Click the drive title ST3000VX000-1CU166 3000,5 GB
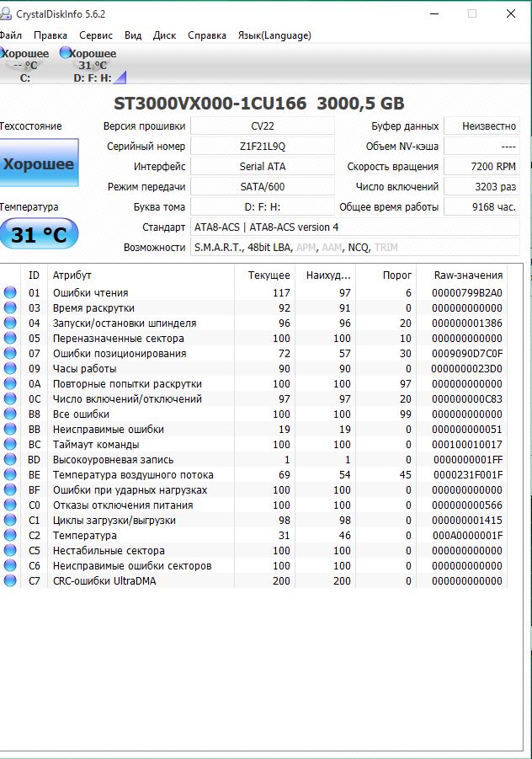 [258, 103]
